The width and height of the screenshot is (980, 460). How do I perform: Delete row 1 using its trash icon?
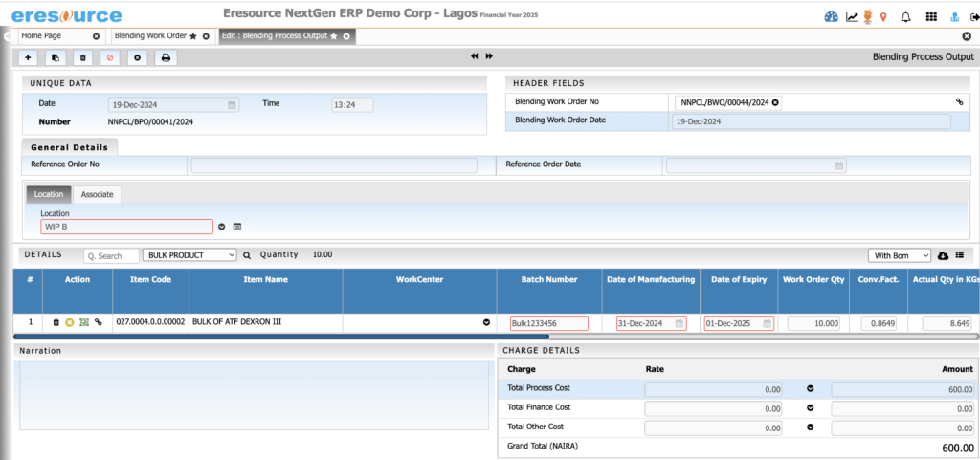click(56, 323)
